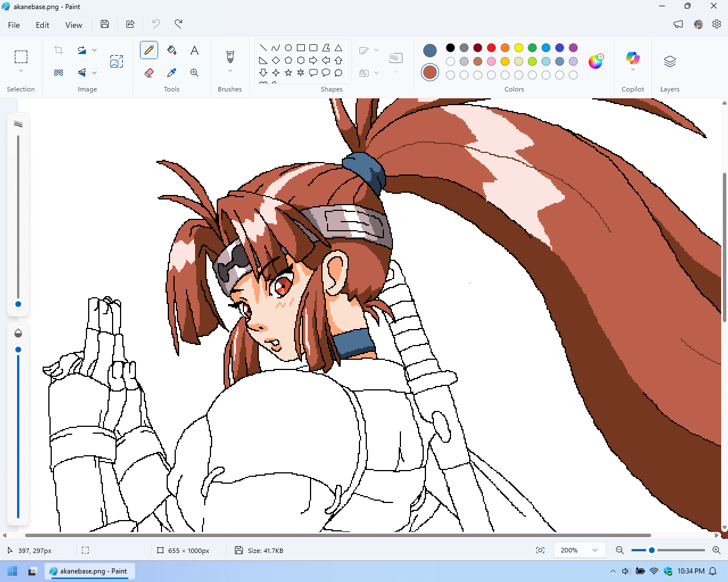Viewport: 728px width, 582px height.
Task: Choose the Text tool
Action: [x=195, y=50]
